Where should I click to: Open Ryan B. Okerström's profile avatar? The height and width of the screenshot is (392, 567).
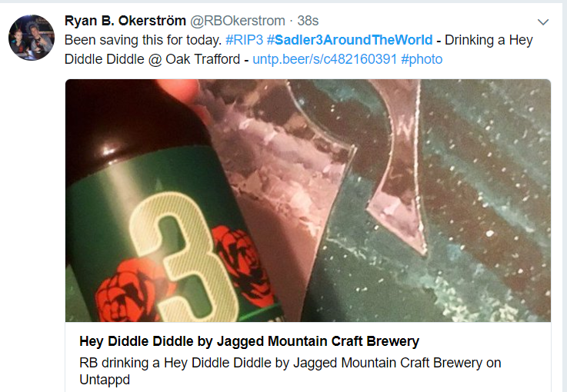click(32, 38)
